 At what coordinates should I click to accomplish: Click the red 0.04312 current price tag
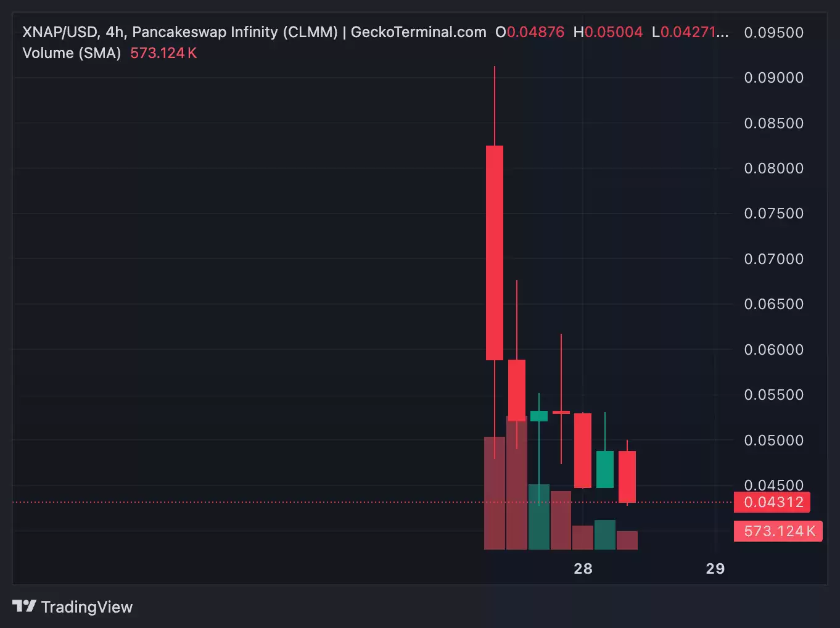(x=772, y=502)
